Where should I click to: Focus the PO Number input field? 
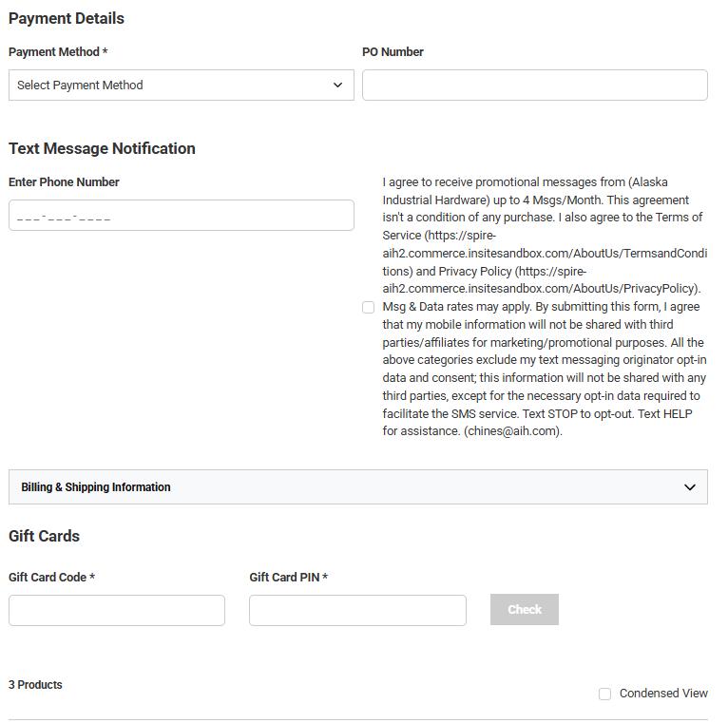click(x=534, y=85)
